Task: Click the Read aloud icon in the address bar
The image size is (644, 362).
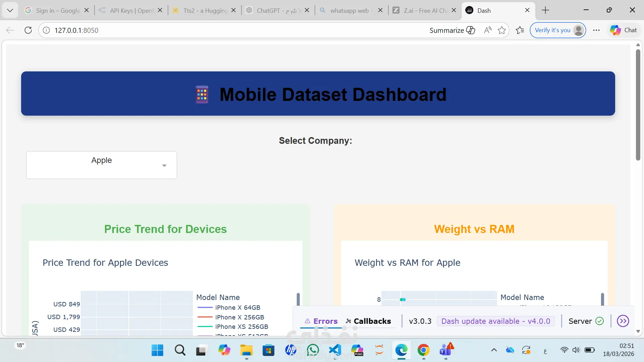Action: coord(488,30)
